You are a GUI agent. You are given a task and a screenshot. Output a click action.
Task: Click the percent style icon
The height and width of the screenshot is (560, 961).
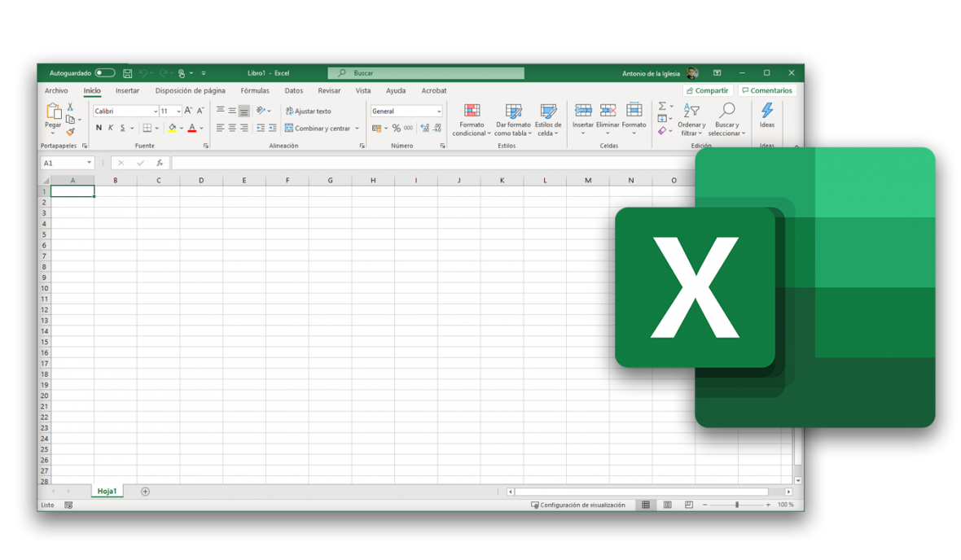[396, 128]
